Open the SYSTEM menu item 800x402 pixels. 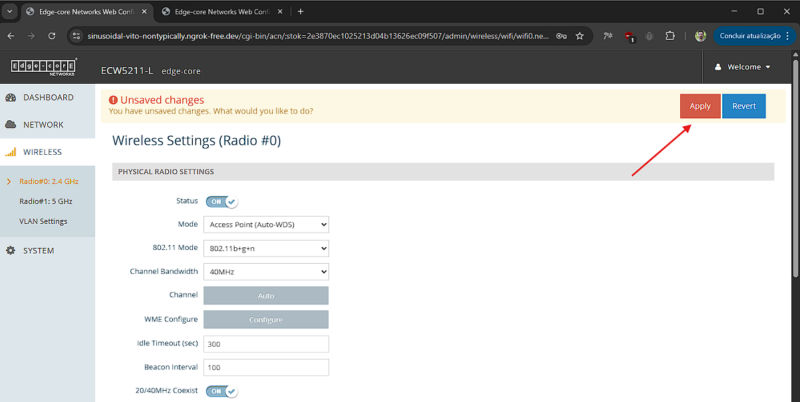[47, 250]
